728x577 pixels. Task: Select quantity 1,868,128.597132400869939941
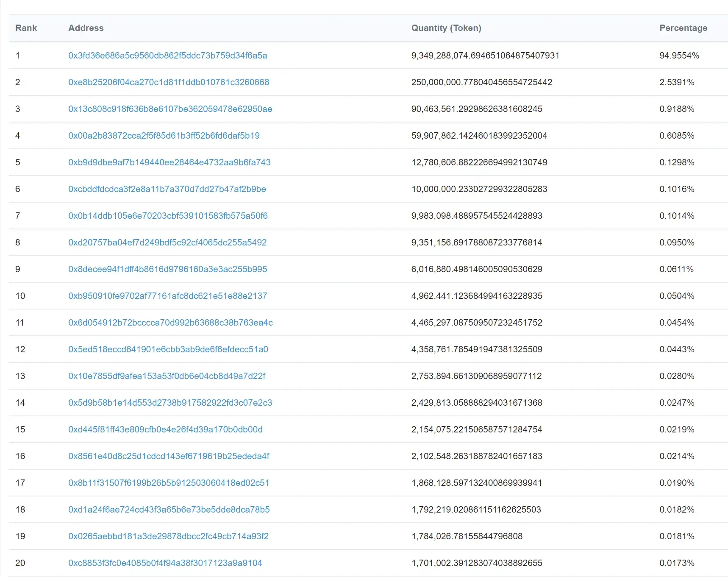[x=477, y=483]
